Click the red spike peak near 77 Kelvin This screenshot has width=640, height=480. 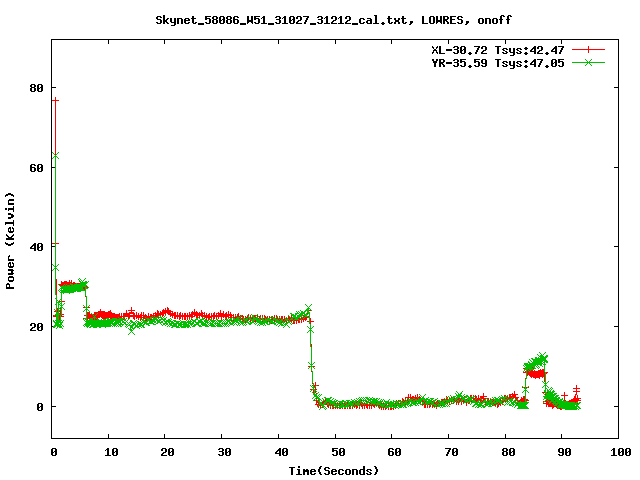tap(56, 100)
